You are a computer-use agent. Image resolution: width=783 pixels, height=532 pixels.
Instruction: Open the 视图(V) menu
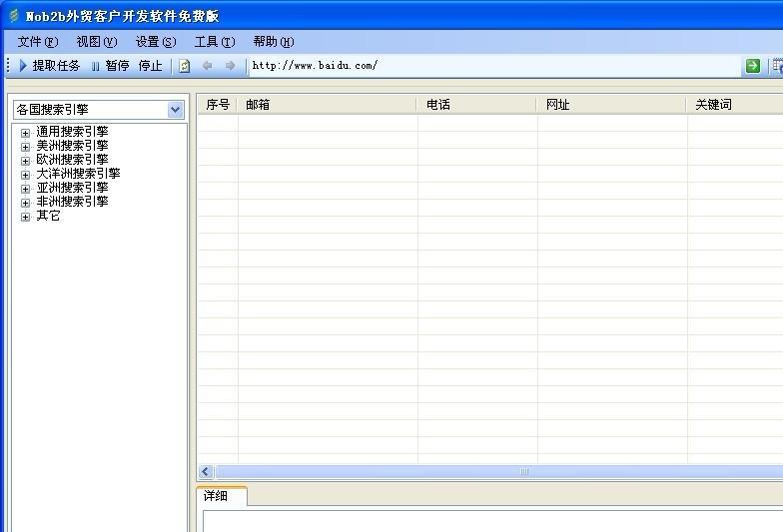pyautogui.click(x=97, y=42)
